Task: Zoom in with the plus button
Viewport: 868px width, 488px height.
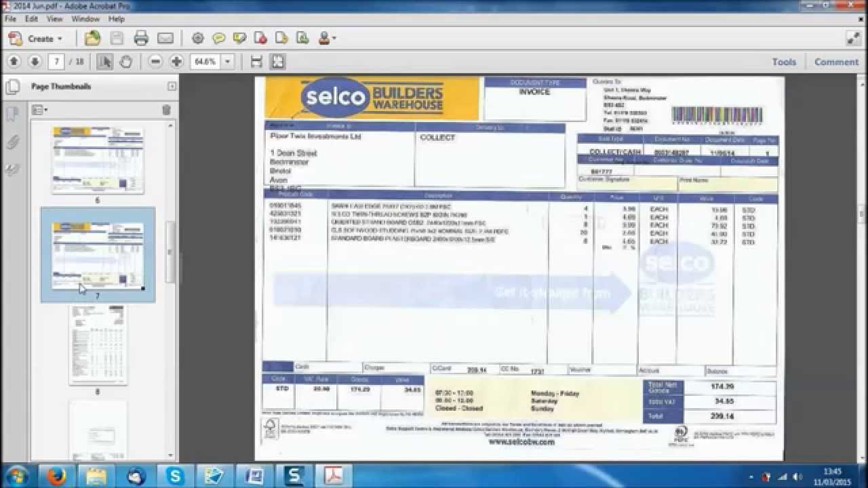Action: point(177,62)
